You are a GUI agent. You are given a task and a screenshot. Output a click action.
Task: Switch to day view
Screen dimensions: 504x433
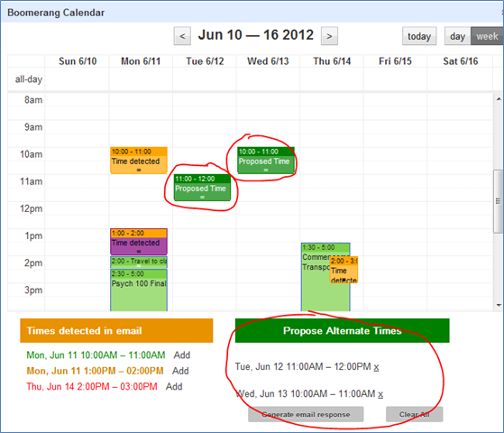[x=458, y=36]
